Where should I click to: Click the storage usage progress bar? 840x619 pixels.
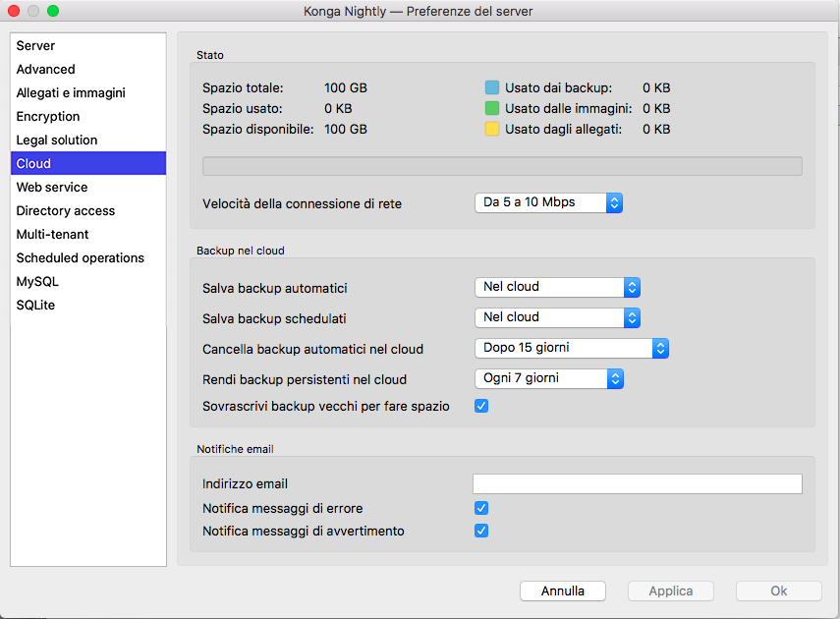(x=501, y=166)
